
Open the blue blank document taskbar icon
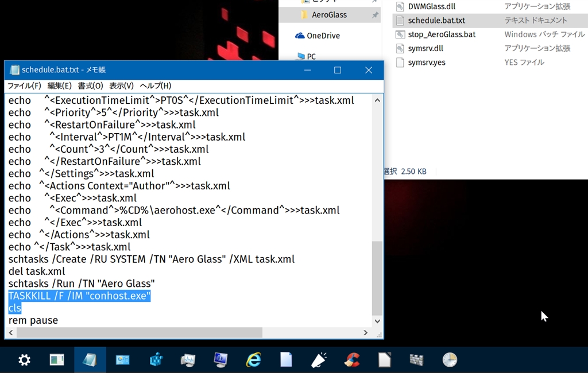tap(286, 360)
